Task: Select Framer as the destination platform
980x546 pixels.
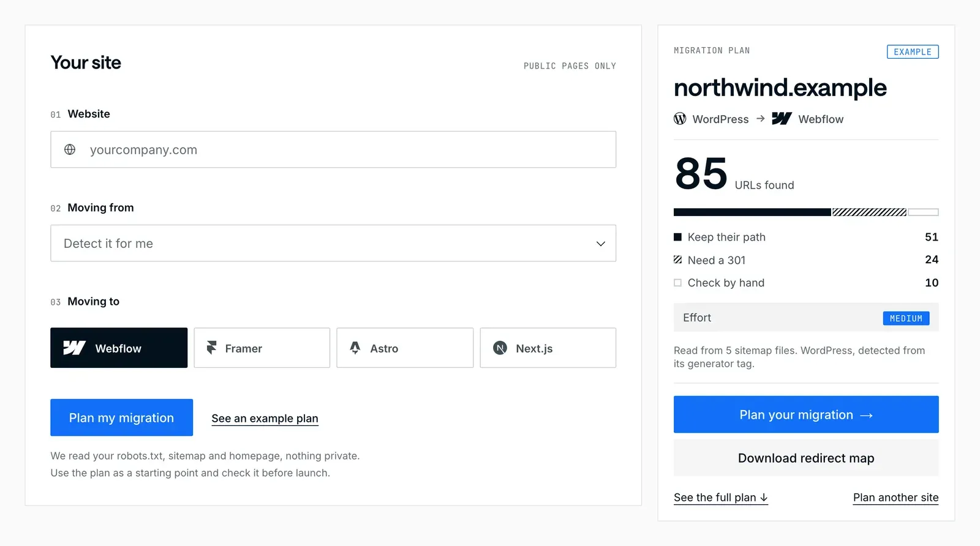Action: (262, 348)
